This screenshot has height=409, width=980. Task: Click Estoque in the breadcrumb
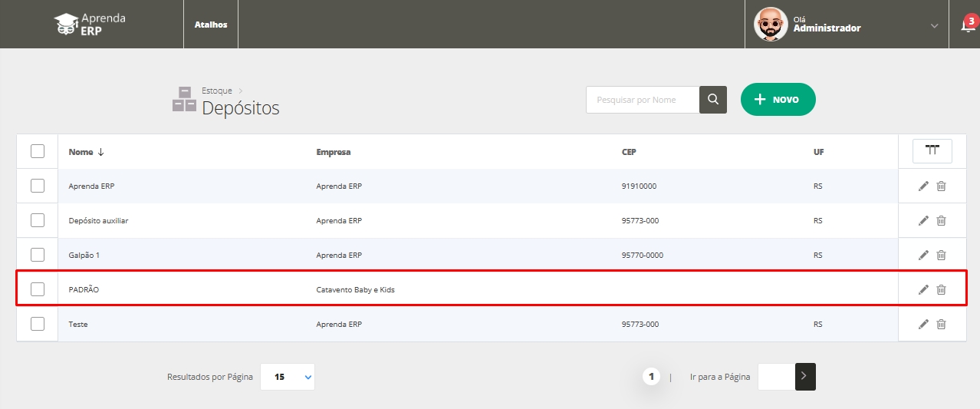(x=216, y=91)
